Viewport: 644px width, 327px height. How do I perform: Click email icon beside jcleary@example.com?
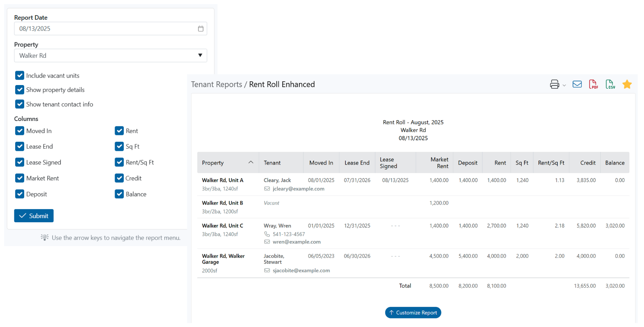coord(267,189)
